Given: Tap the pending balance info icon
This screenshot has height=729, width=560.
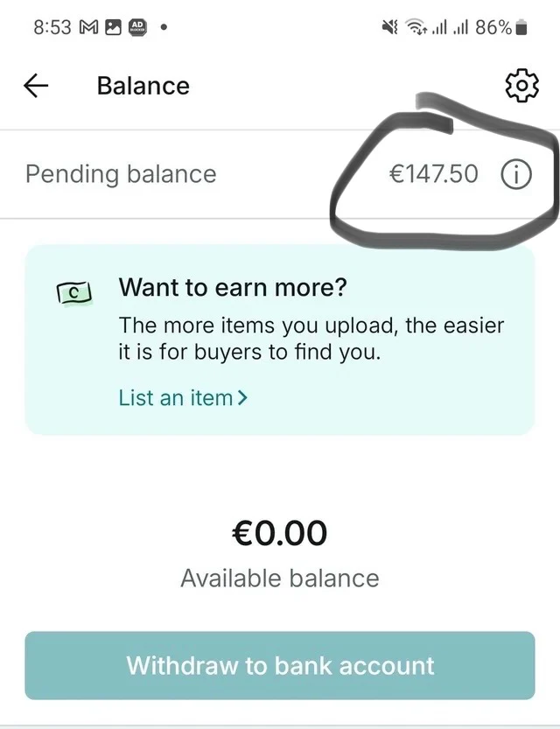Looking at the screenshot, I should 515,174.
